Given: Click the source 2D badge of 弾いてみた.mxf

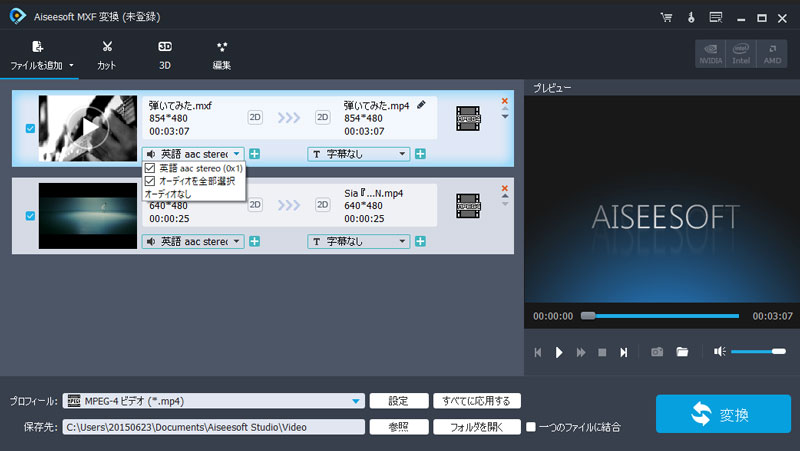Looking at the screenshot, I should (255, 117).
